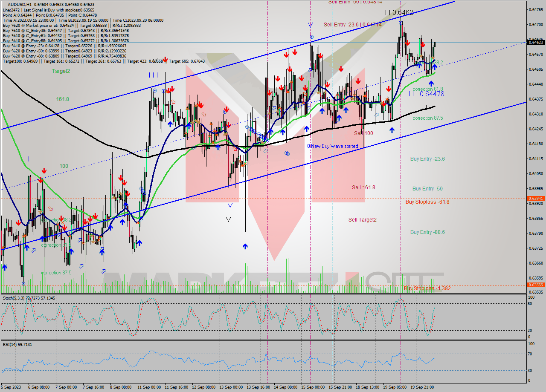
Task: Click the 'Buy Stoploss -1.382' label
Action: pos(427,288)
